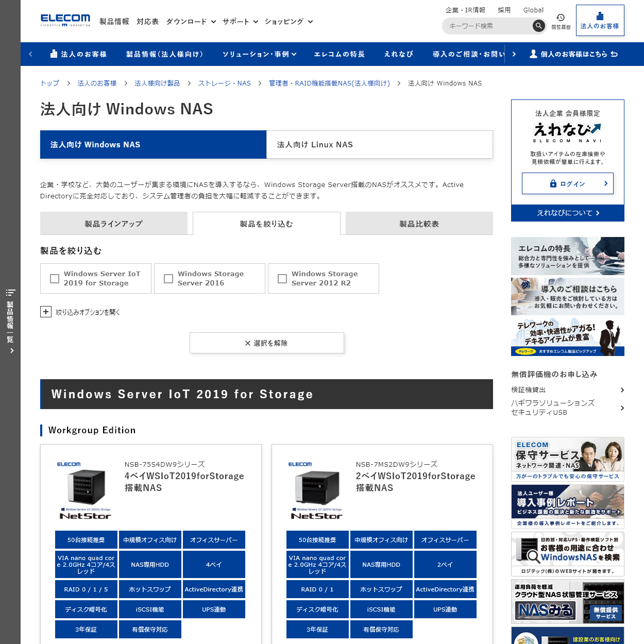Open the product list side panel icon
The image size is (644, 644).
tap(10, 293)
